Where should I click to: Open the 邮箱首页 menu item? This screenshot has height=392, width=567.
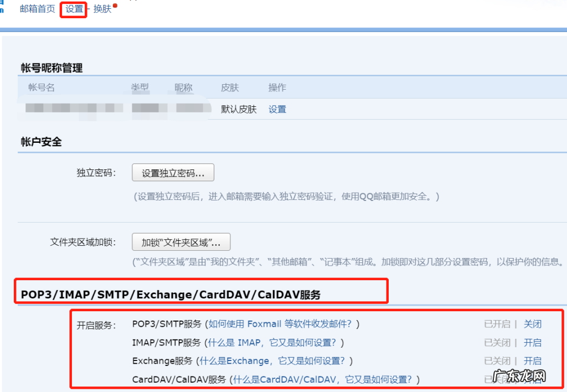click(37, 9)
